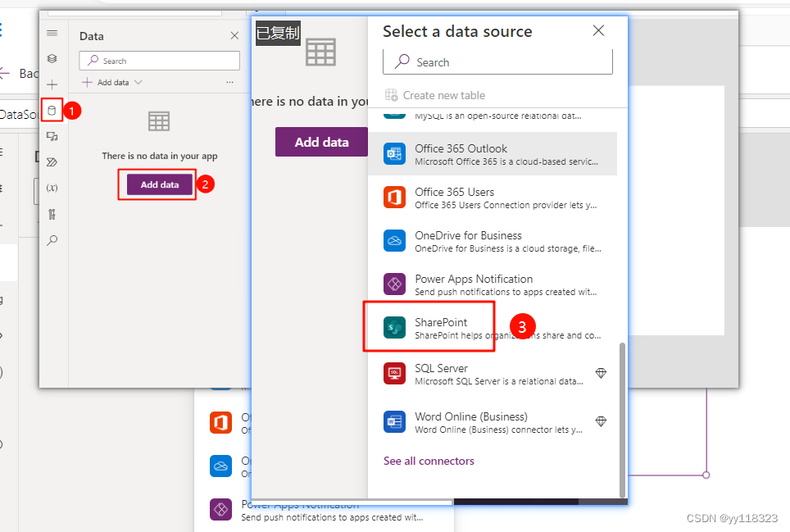
Task: Click Office 365 icon in background list
Action: tap(220, 422)
